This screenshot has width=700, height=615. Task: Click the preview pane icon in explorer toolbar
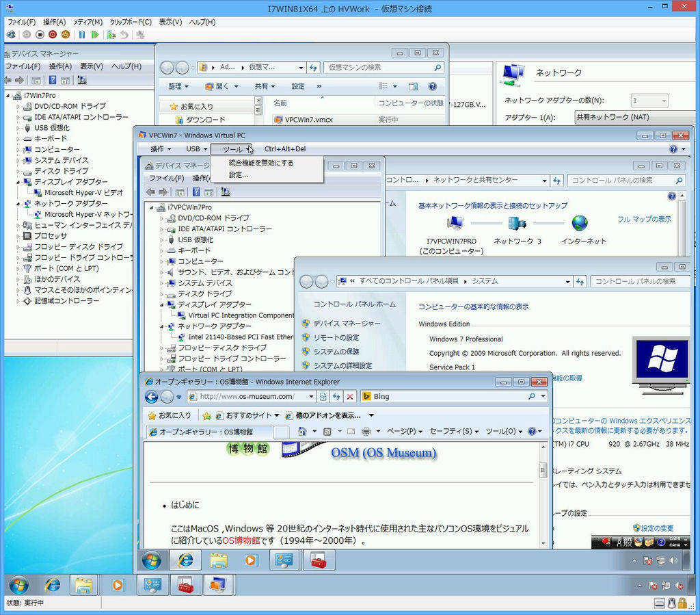pos(413,86)
